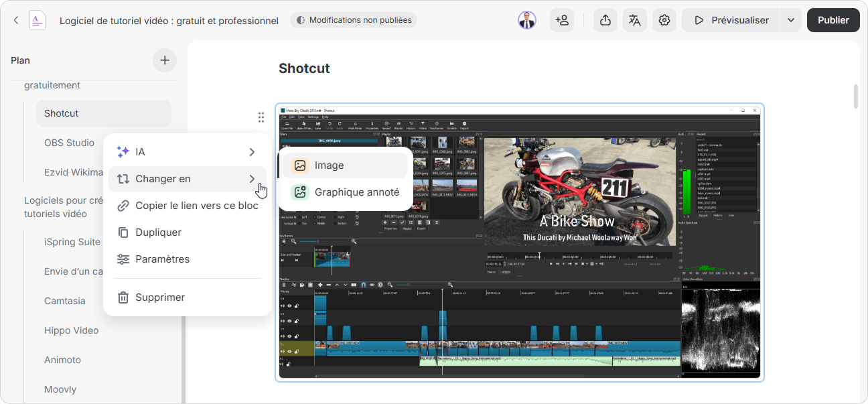Viewport: 868px width, 404px height.
Task: Click the back arrow in header
Action: 16,20
